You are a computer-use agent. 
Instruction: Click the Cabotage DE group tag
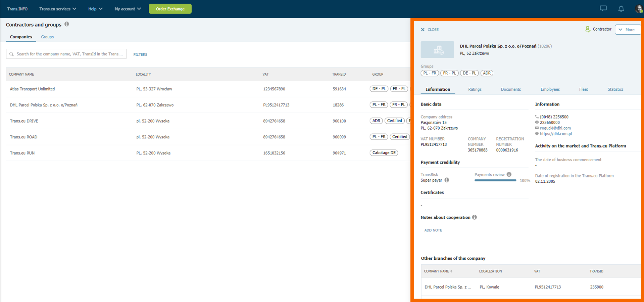(x=384, y=153)
